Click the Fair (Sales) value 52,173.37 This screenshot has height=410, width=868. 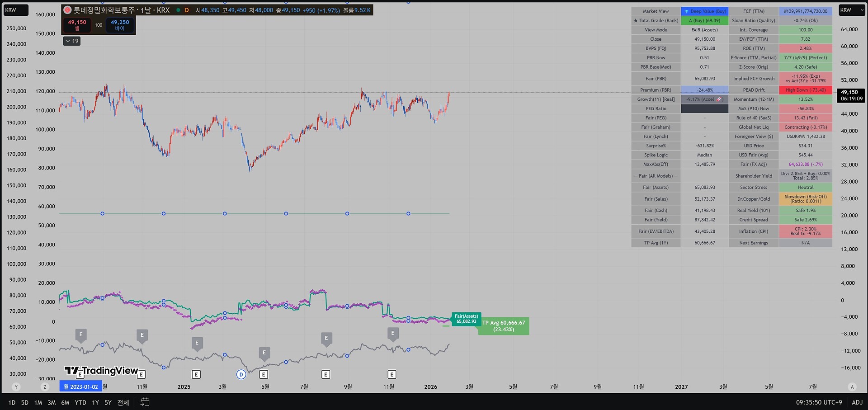click(705, 199)
